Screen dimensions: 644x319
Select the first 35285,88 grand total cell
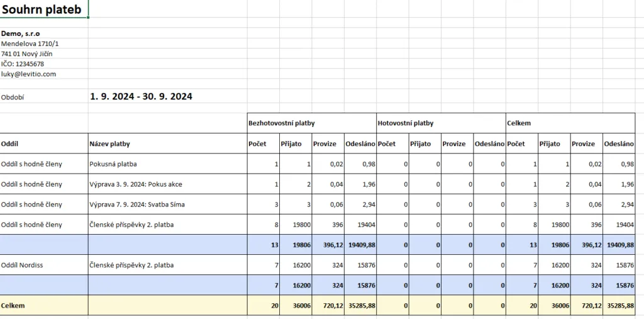tap(360, 305)
